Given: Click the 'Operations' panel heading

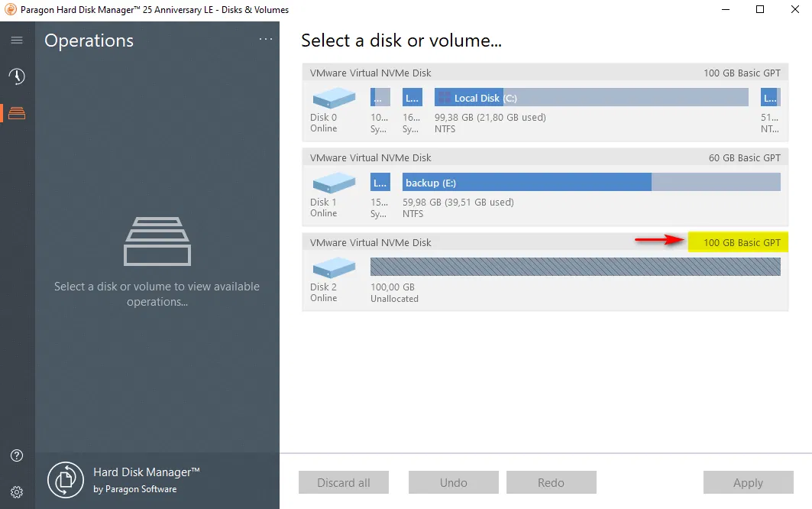Looking at the screenshot, I should [x=89, y=41].
